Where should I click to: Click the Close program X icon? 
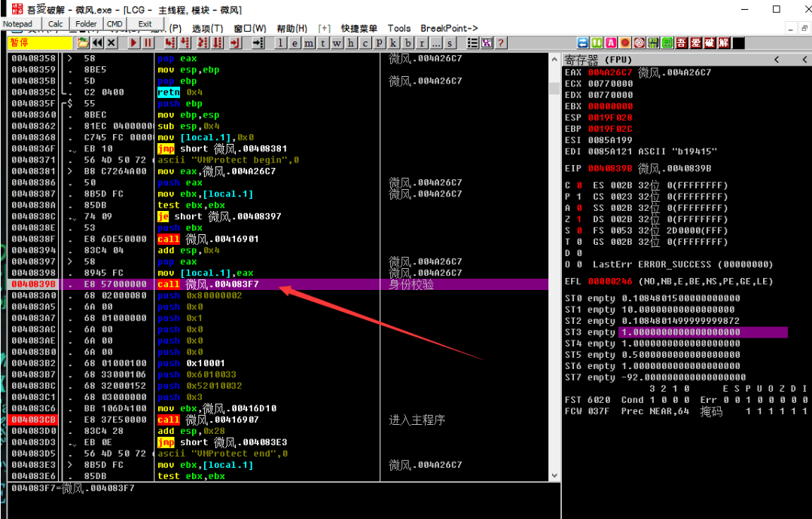click(x=111, y=43)
